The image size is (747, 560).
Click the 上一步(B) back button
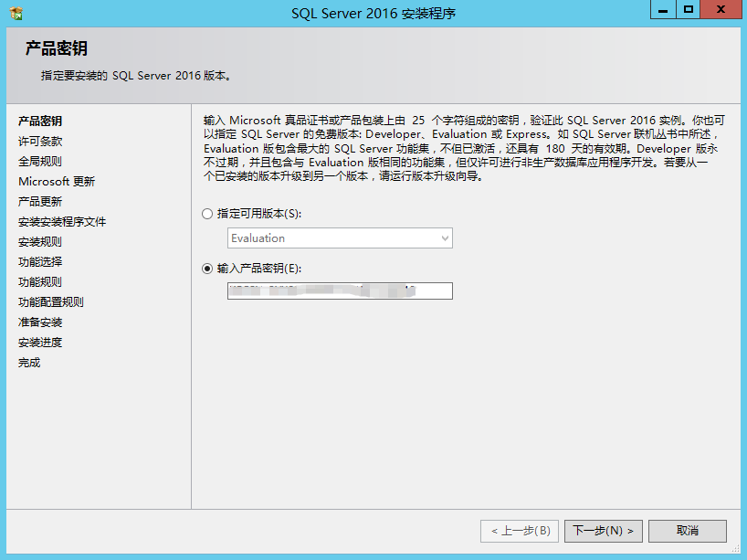point(520,531)
